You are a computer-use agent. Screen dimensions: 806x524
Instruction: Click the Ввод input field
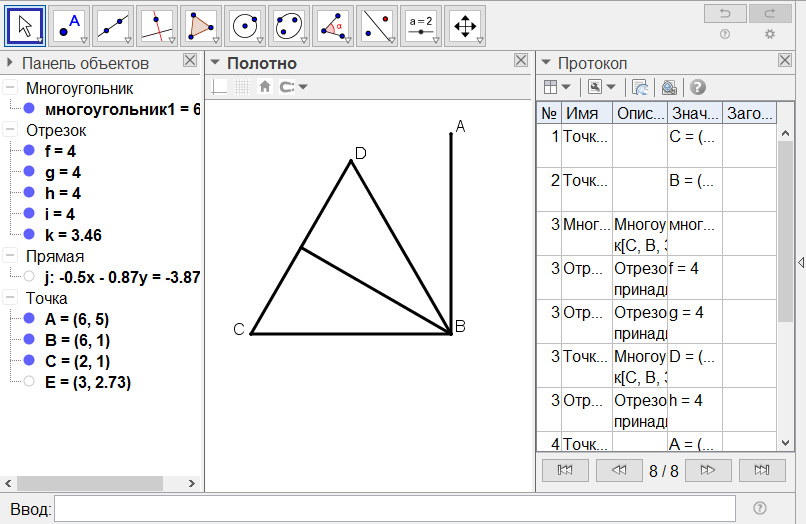[394, 509]
